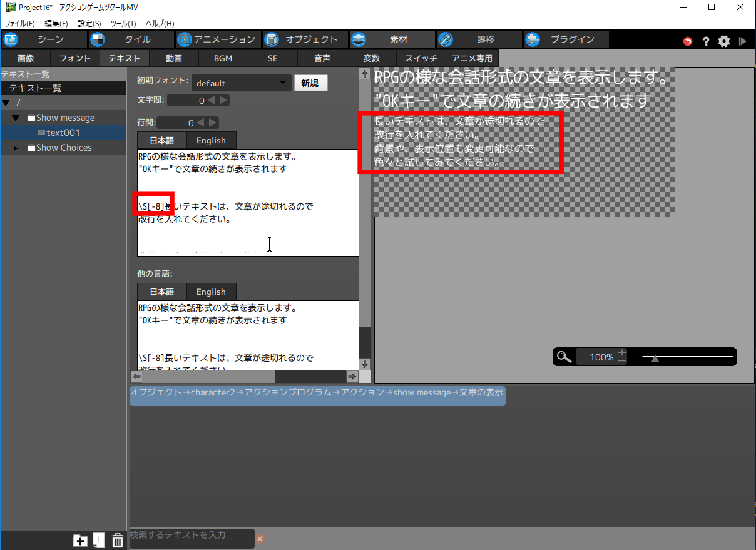Click the trash delete icon
This screenshot has width=756, height=550.
point(117,541)
